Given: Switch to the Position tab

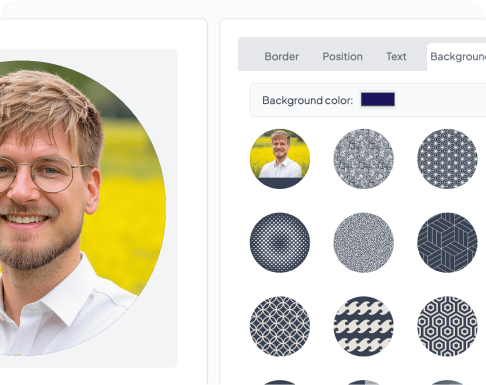Looking at the screenshot, I should [342, 56].
